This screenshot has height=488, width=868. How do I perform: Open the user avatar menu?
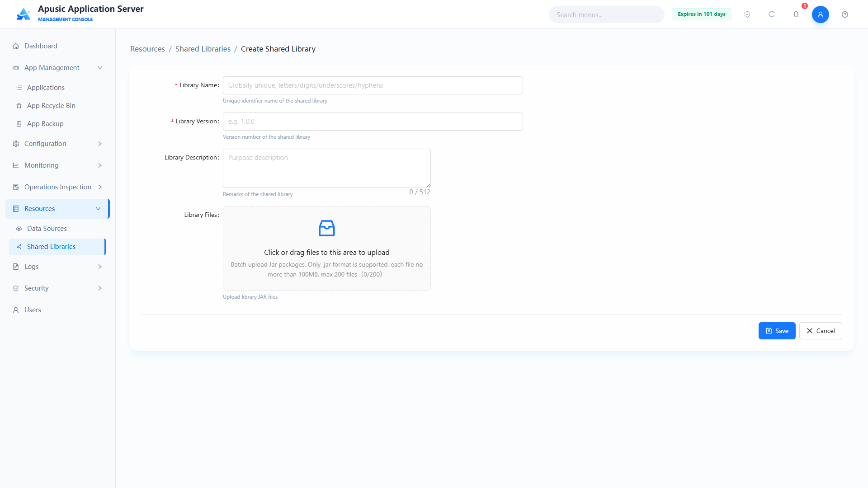click(821, 14)
